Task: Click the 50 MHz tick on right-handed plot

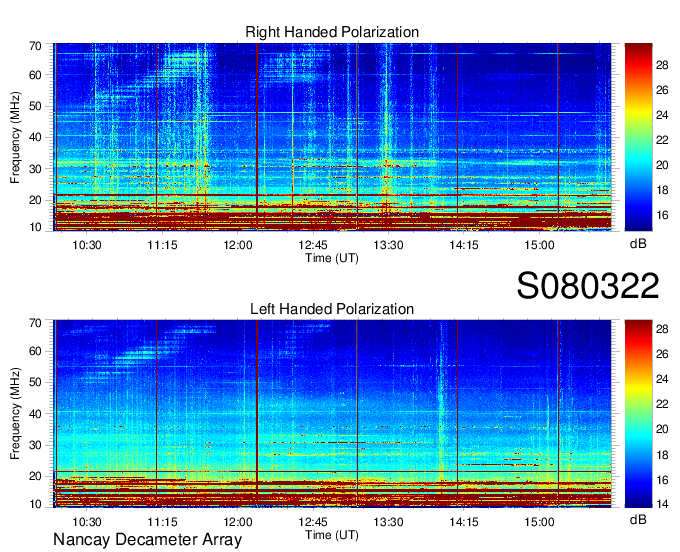Action: tap(35, 106)
